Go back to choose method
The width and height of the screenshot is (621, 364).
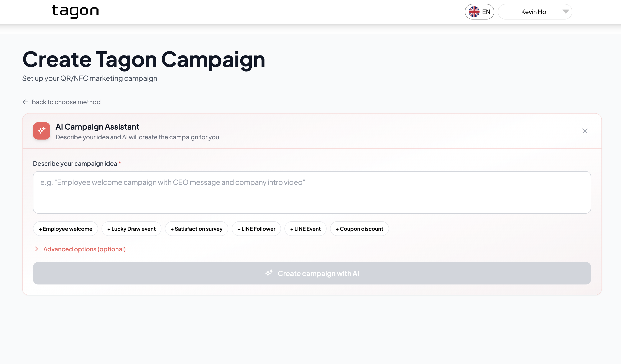(x=66, y=102)
